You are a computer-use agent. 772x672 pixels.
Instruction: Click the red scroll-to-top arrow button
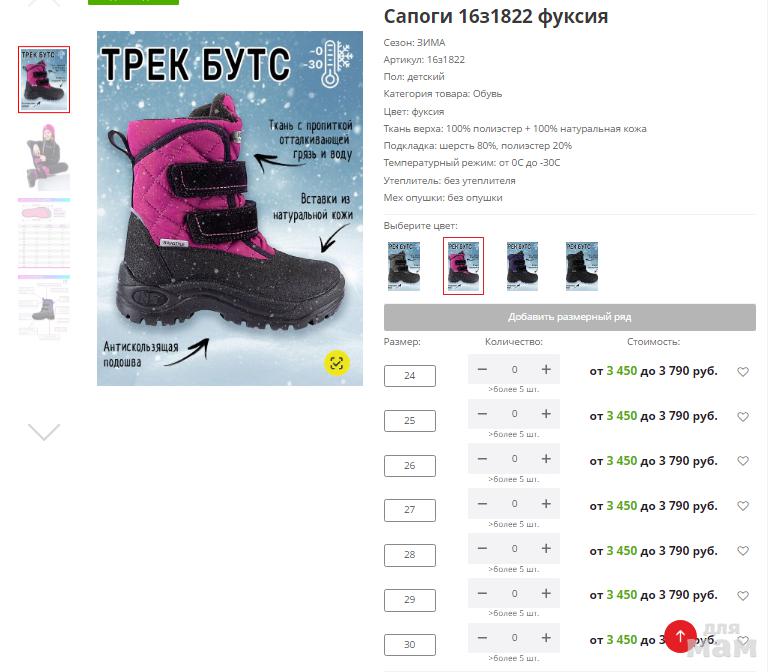[x=680, y=636]
